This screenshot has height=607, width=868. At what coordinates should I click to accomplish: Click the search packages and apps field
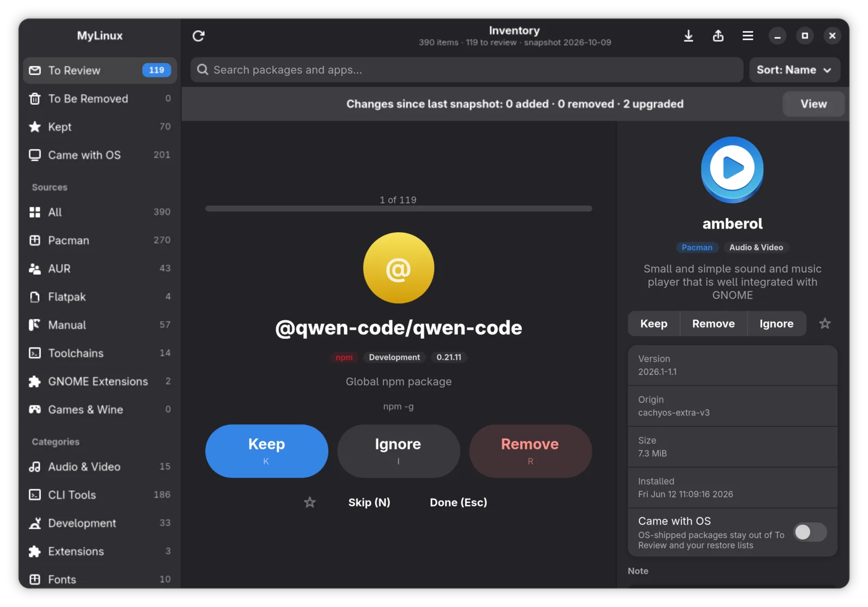click(x=467, y=70)
